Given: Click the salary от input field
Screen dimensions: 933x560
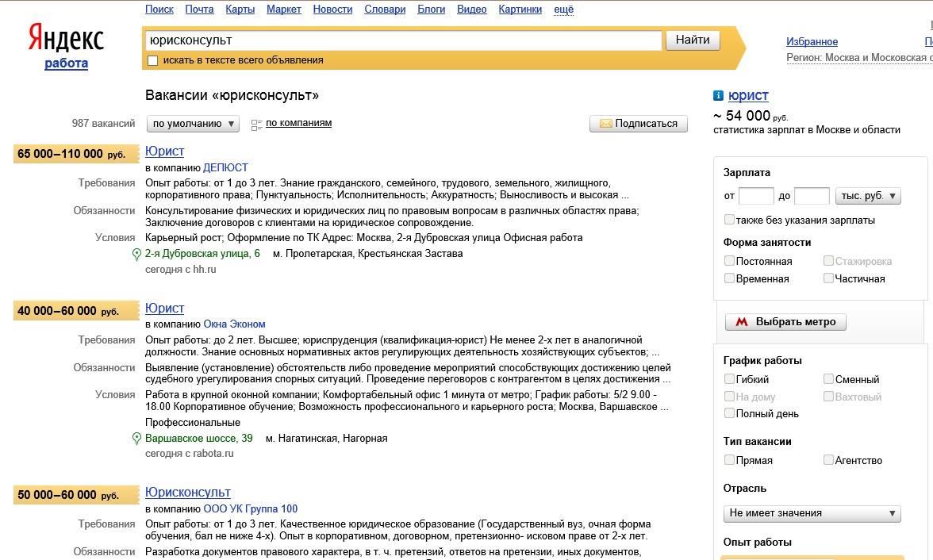Looking at the screenshot, I should tap(755, 196).
